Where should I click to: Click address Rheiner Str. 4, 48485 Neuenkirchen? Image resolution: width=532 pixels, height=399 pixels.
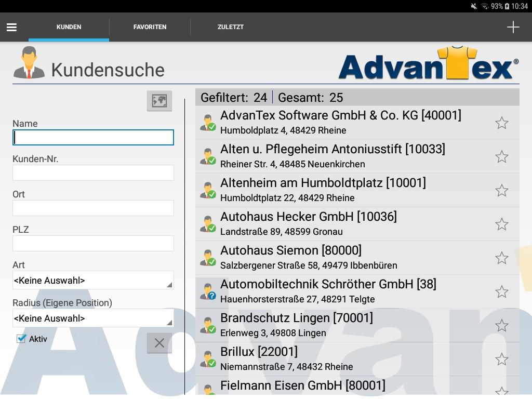292,164
